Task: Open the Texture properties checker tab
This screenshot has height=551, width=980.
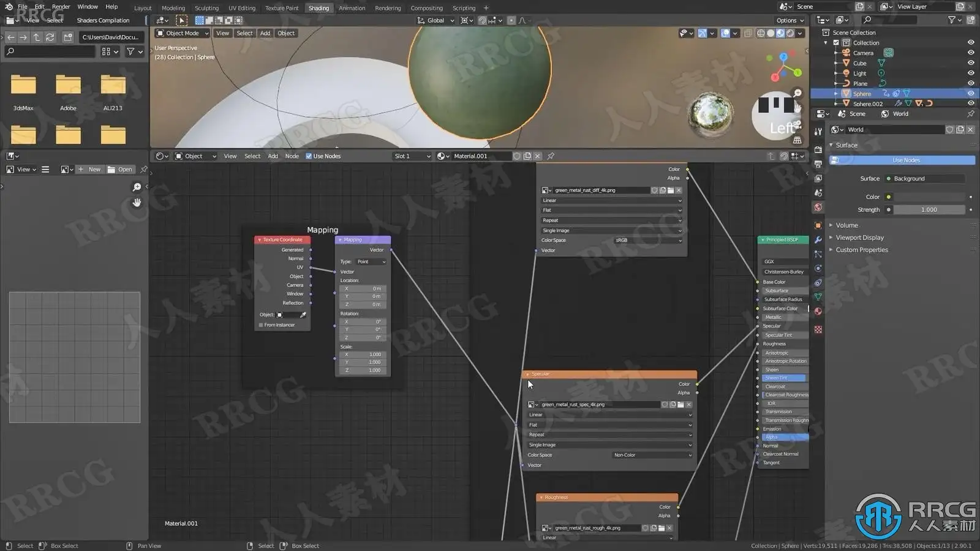Action: point(818,329)
